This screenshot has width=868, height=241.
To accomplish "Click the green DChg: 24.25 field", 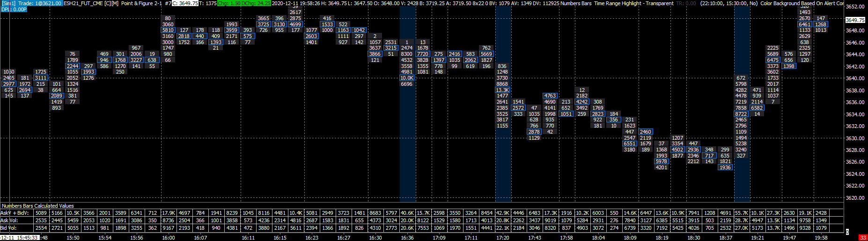I will [256, 3].
